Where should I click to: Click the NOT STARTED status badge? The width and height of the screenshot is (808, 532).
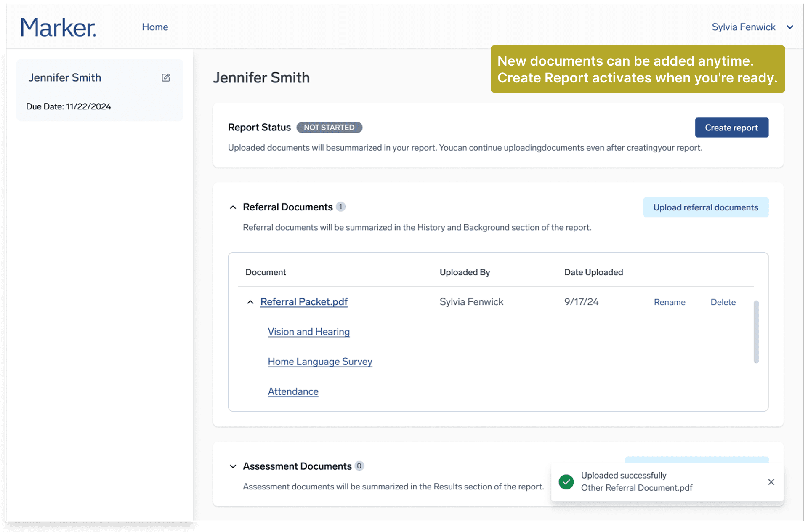pos(329,128)
